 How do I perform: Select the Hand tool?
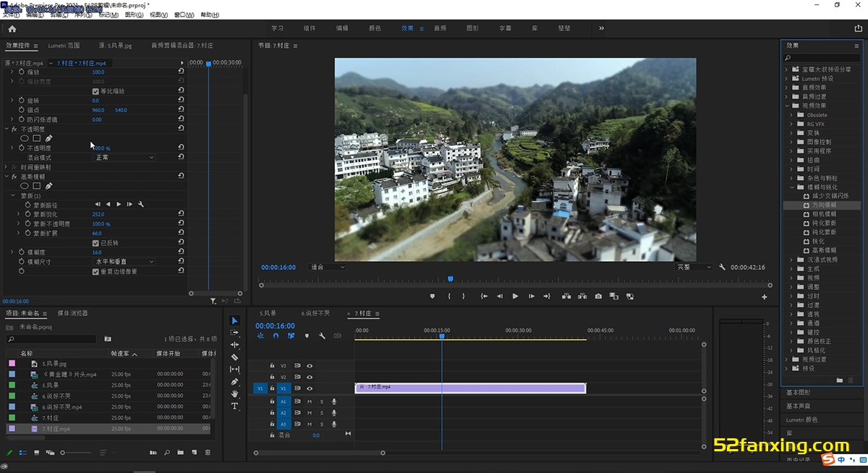click(x=234, y=394)
